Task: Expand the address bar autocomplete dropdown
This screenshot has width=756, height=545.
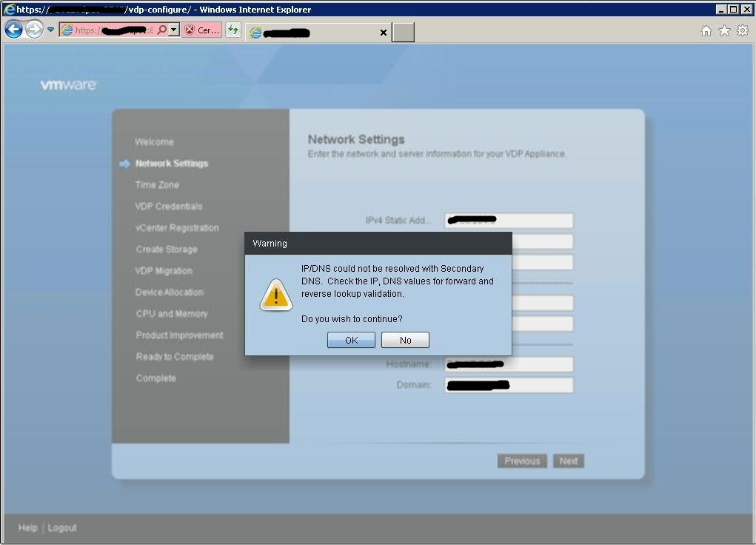Action: (x=174, y=30)
